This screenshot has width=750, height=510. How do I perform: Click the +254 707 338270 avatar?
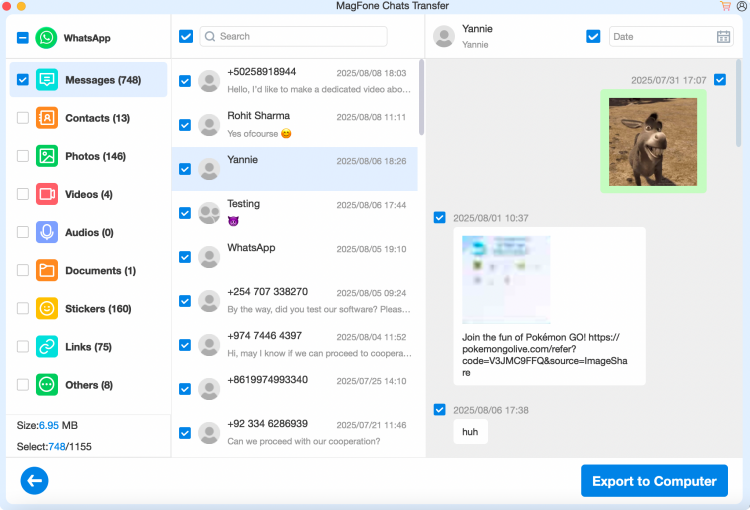209,301
